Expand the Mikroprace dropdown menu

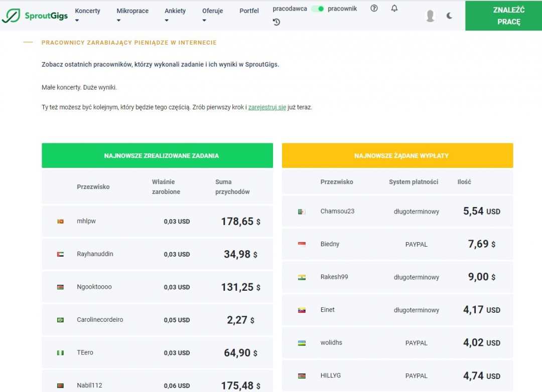[132, 15]
